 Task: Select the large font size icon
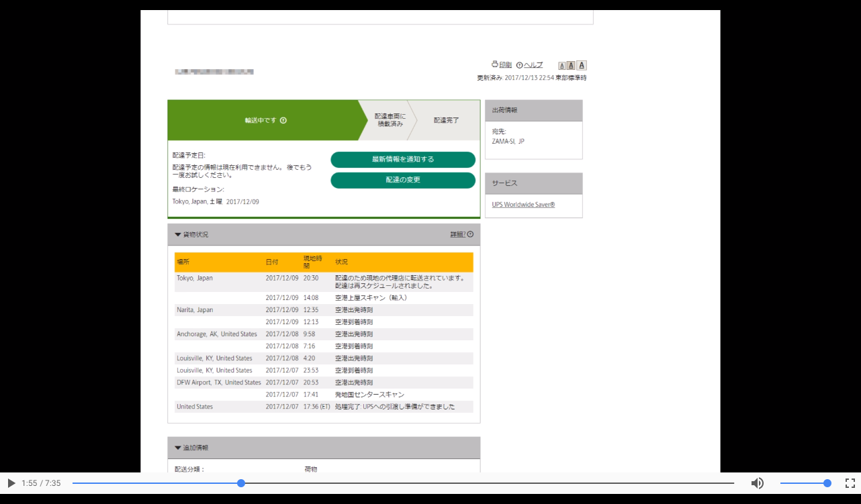[582, 65]
